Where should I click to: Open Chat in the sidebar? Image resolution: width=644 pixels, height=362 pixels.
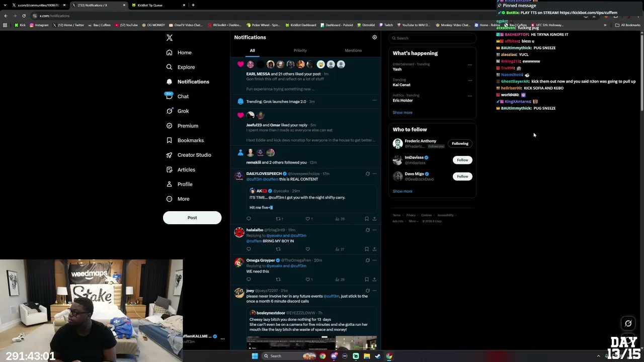(177, 97)
